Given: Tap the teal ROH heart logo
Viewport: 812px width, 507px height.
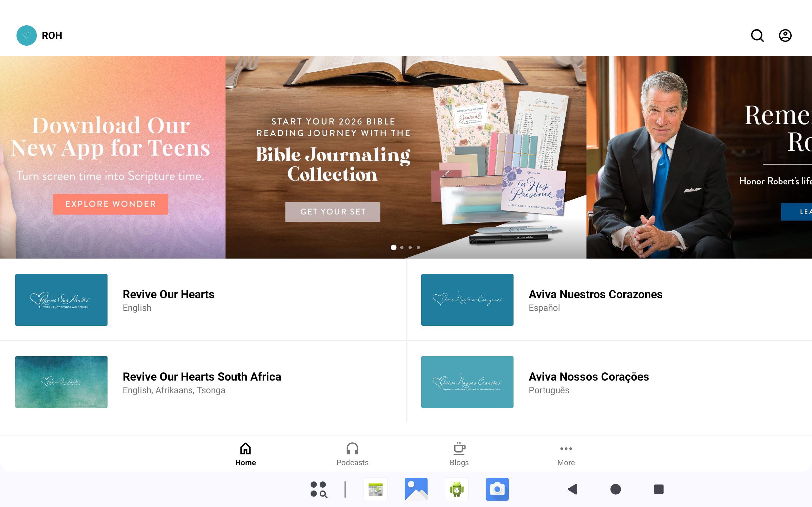Looking at the screenshot, I should point(27,35).
